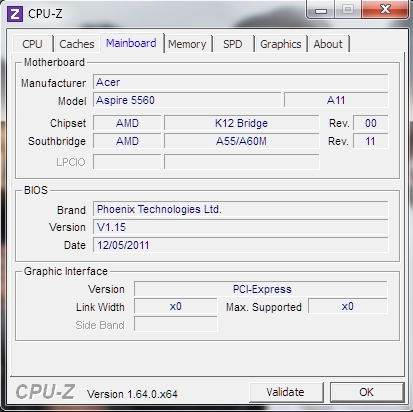Select the A55/A60M southbridge value
Screen dimensions: 413x412
click(x=241, y=141)
